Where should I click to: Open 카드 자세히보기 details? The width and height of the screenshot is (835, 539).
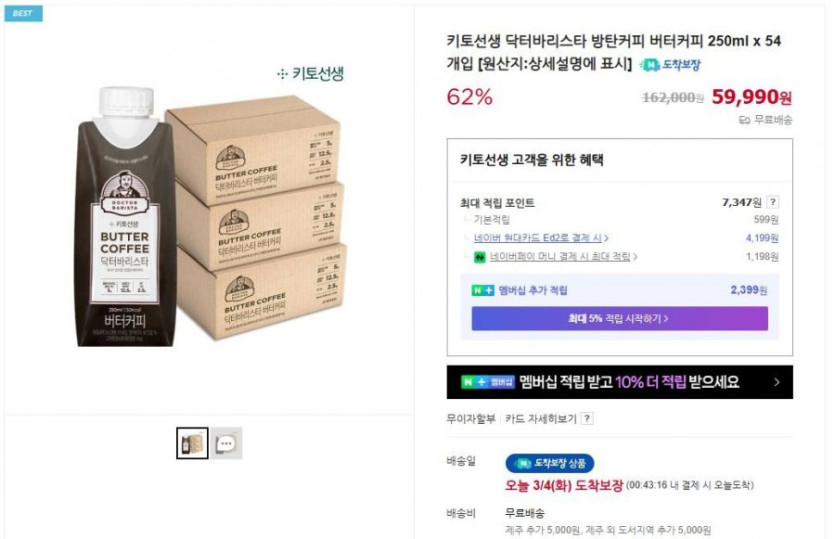[x=541, y=418]
